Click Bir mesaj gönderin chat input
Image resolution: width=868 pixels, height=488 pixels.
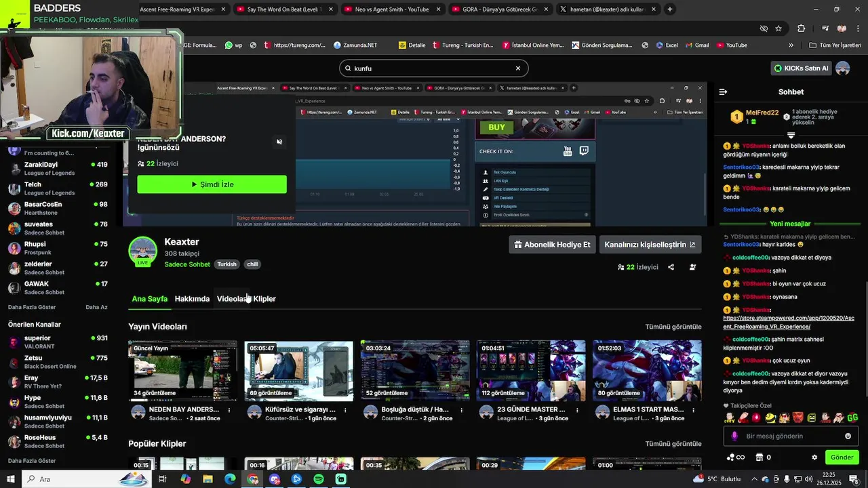pyautogui.click(x=792, y=436)
